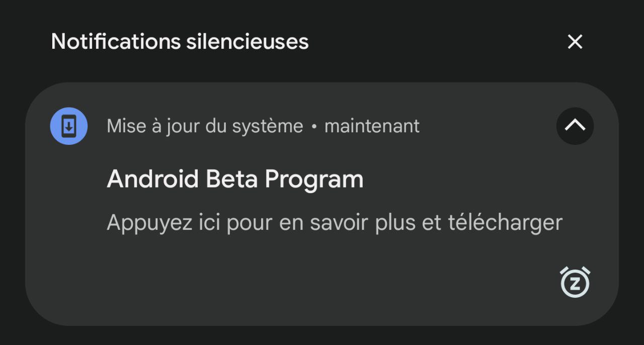Collapse the notification using the chevron

[575, 126]
